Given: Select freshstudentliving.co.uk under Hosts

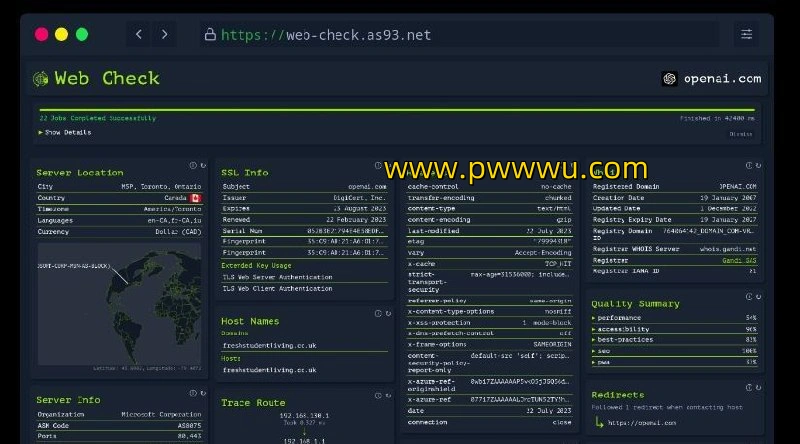Looking at the screenshot, I should [269, 370].
